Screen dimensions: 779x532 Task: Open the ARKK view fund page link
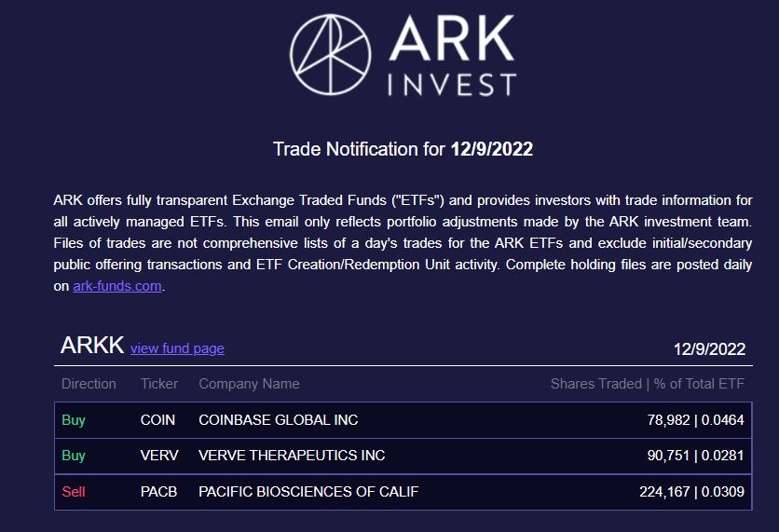[177, 348]
